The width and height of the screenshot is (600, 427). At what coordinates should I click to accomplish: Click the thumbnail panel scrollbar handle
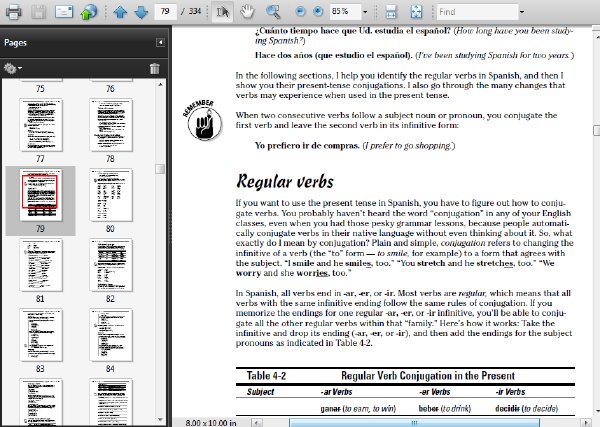(160, 169)
